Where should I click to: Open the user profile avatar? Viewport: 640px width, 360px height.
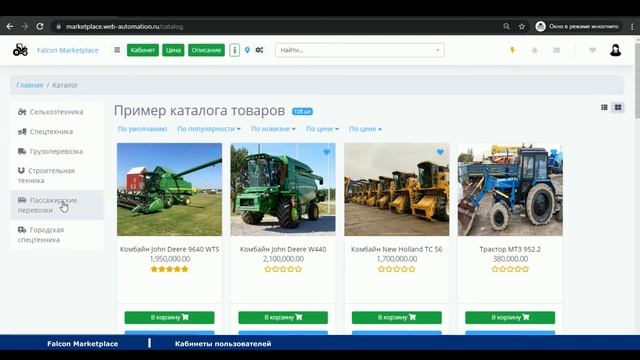click(616, 50)
